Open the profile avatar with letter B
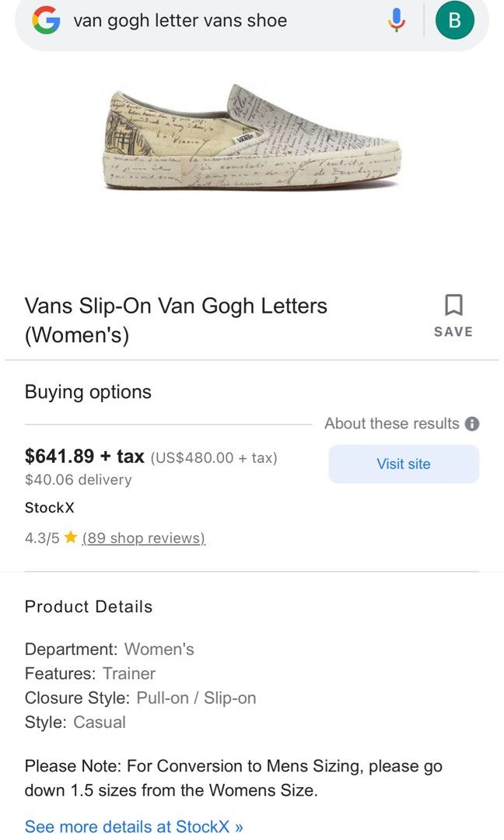504x840 pixels. pyautogui.click(x=455, y=20)
